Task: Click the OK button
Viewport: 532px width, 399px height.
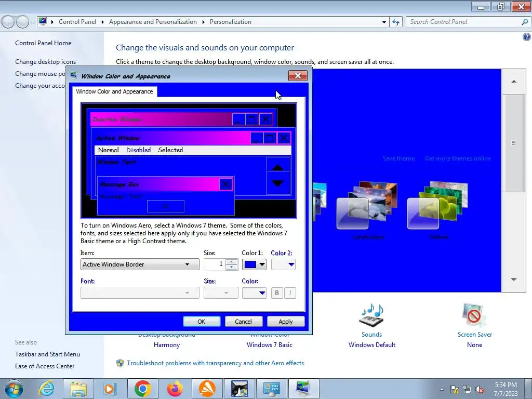Action: 202,321
